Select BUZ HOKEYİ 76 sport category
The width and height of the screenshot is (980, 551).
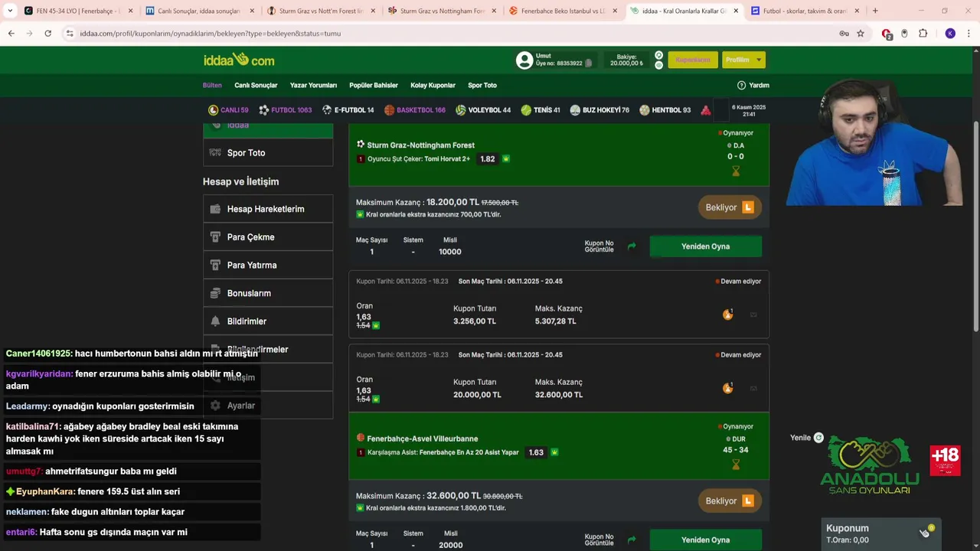point(599,110)
